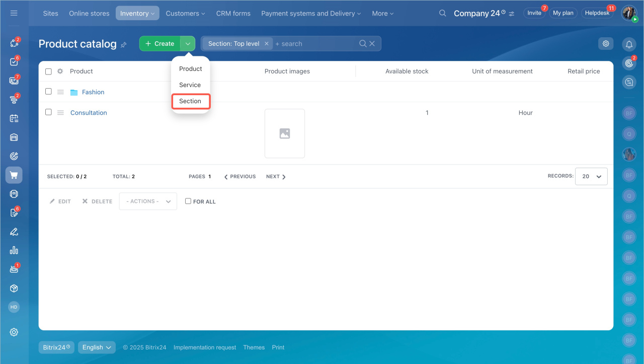Click the HD avatar in left sidebar
Viewport: 644px width, 364px height.
[14, 307]
